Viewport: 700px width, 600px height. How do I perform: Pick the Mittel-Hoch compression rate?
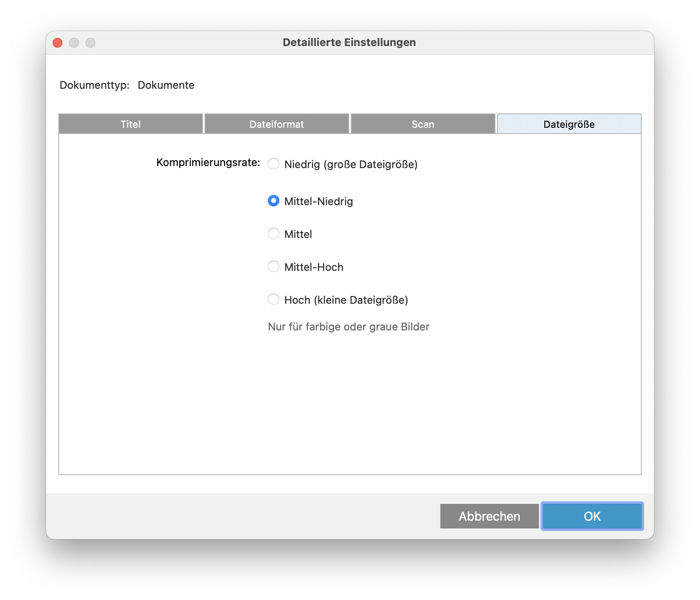pyautogui.click(x=274, y=267)
